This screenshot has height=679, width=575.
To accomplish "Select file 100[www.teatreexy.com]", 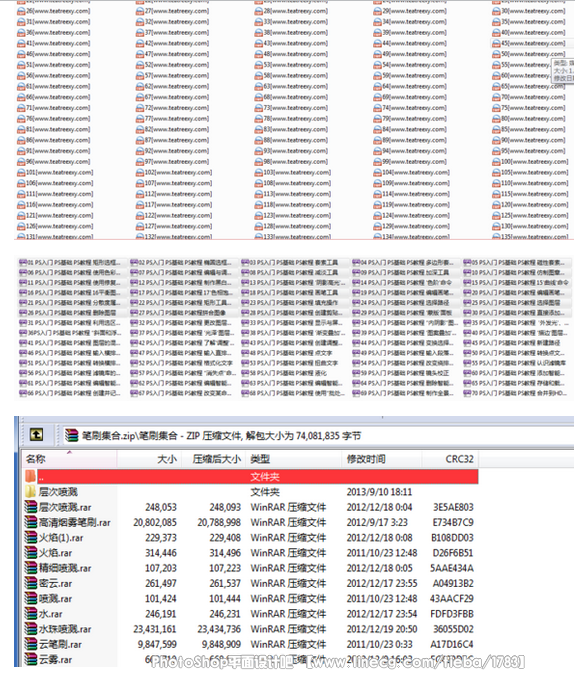I will (x=530, y=162).
